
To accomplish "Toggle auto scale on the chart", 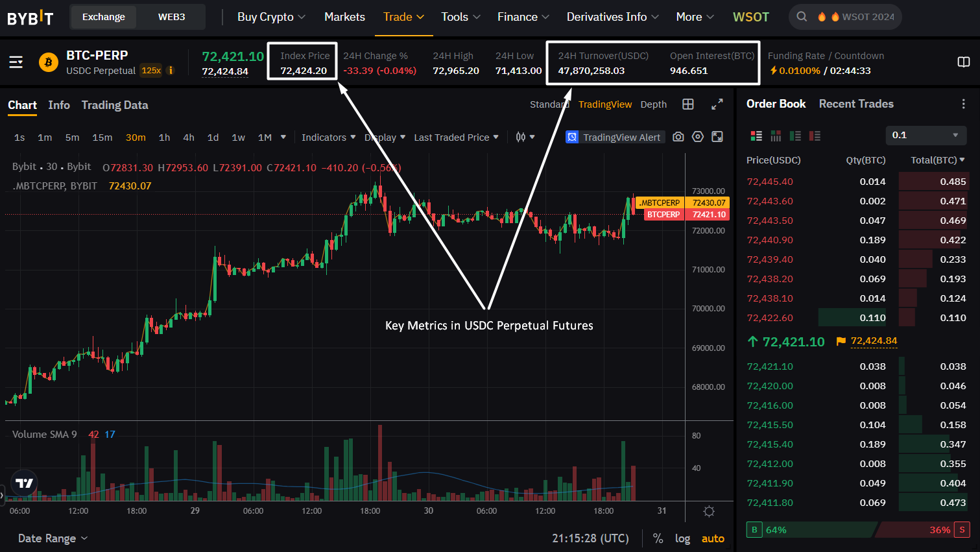I will pyautogui.click(x=713, y=538).
